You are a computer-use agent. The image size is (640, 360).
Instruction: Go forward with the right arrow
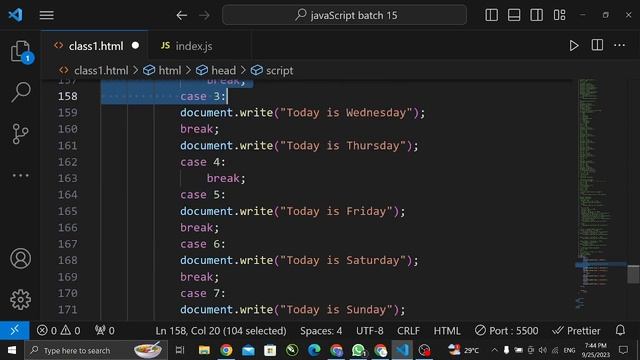click(204, 16)
